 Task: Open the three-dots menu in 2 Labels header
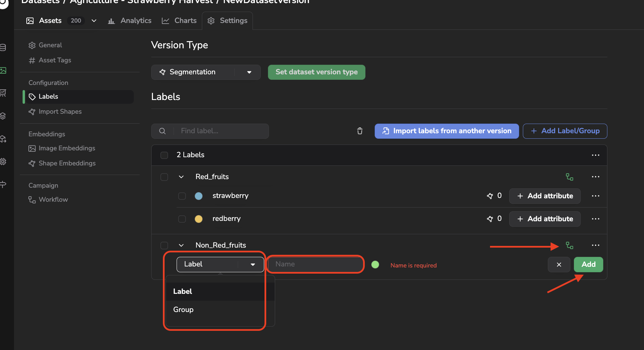coord(595,155)
